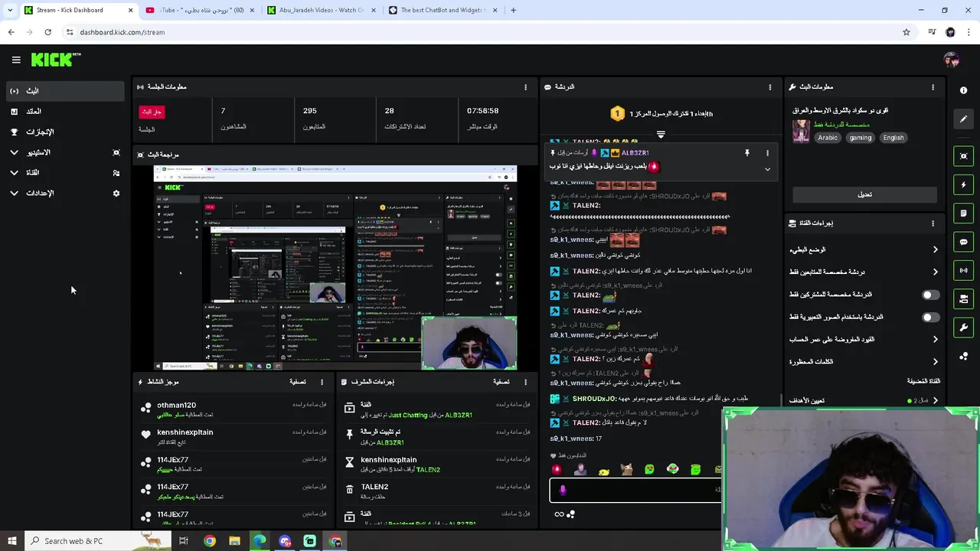The height and width of the screenshot is (551, 980).
Task: Click the three-dots points icon in right rail
Action: 963,356
